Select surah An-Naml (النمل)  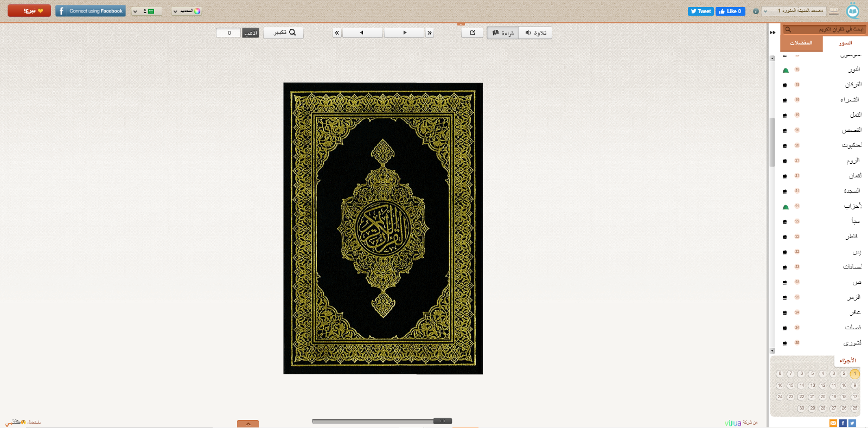(x=856, y=115)
